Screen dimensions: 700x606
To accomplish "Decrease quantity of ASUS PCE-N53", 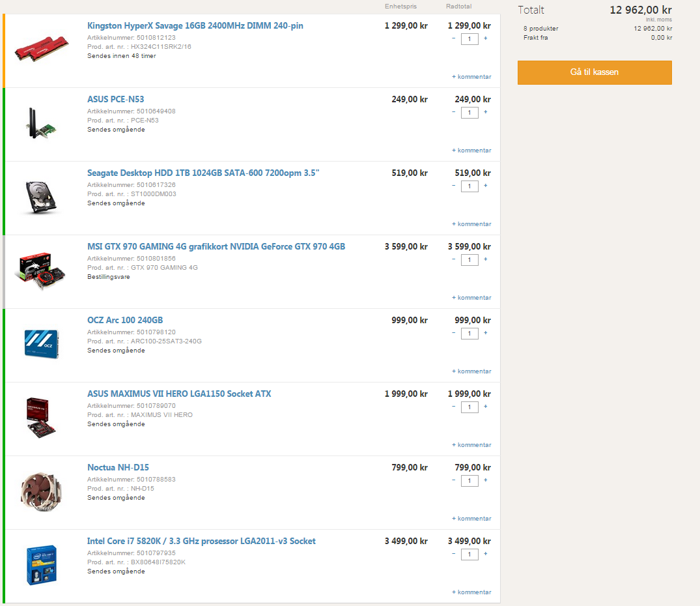I will (454, 112).
